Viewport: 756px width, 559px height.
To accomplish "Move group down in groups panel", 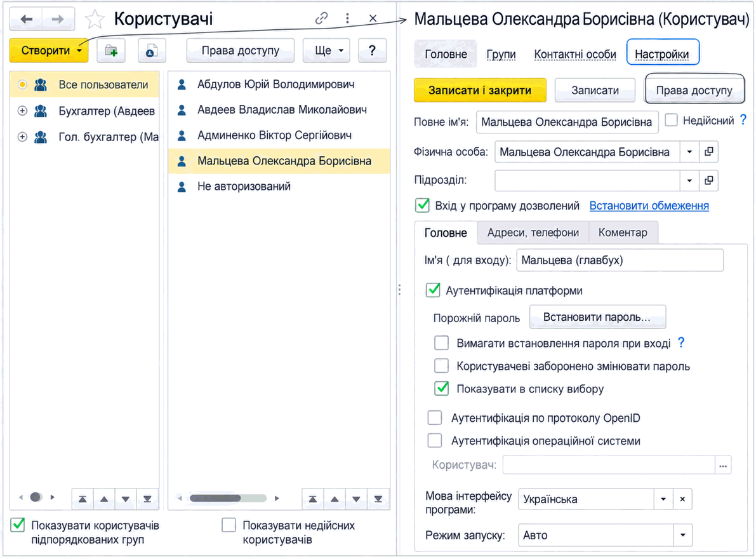I will (x=125, y=499).
